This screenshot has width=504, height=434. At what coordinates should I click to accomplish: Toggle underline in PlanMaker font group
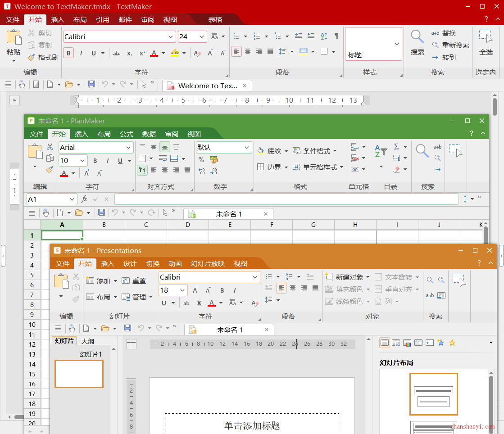[x=119, y=160]
